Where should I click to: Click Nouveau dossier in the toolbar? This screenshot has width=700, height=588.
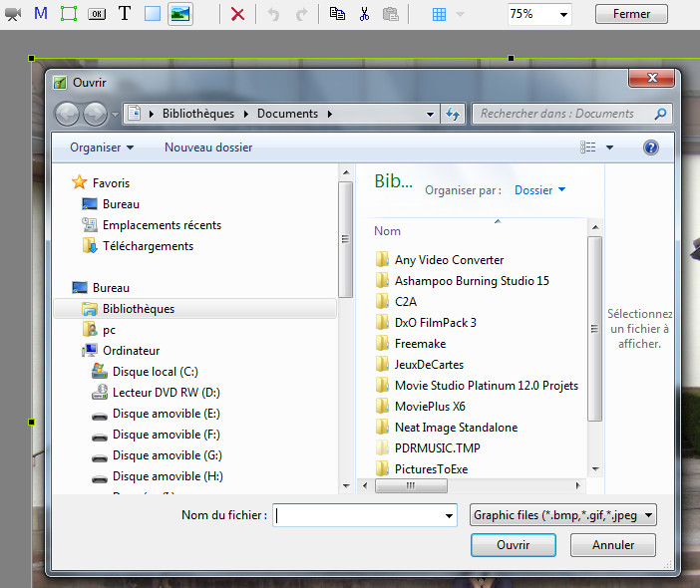208,147
